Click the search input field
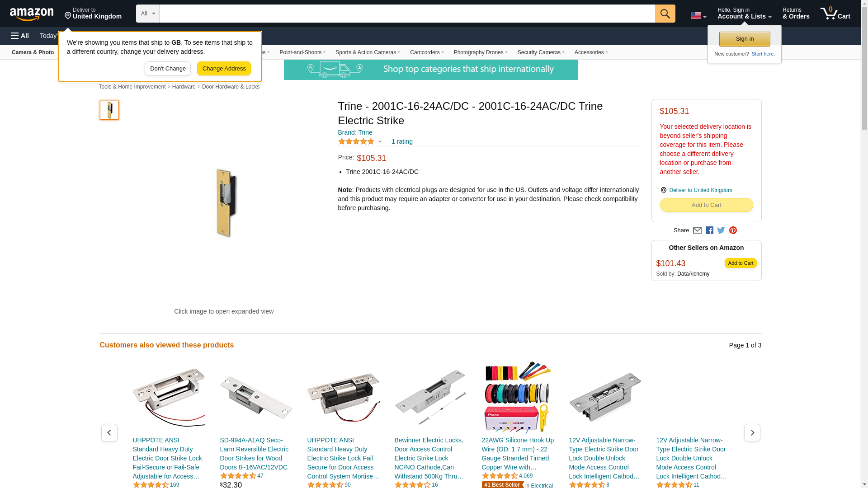The height and width of the screenshot is (488, 868). point(407,14)
